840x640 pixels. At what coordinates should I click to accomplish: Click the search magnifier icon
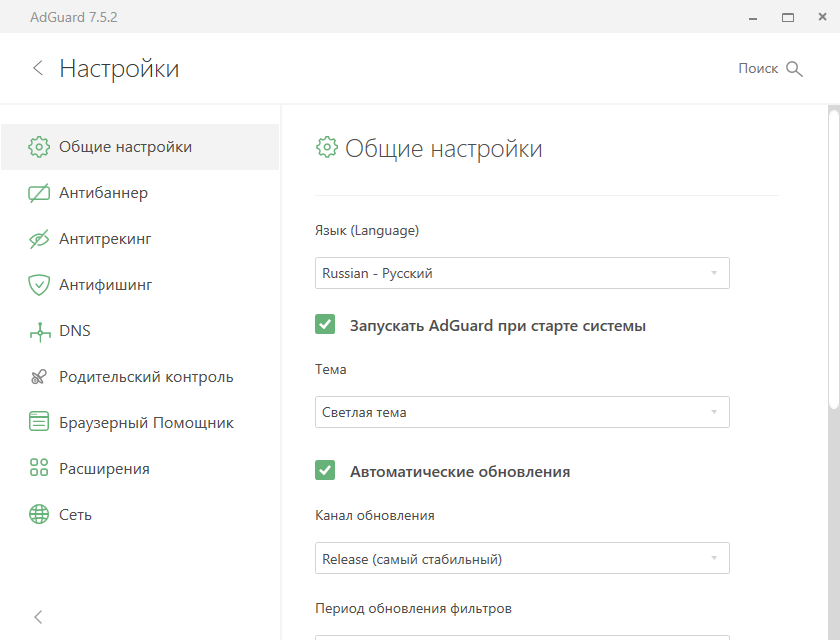point(795,69)
